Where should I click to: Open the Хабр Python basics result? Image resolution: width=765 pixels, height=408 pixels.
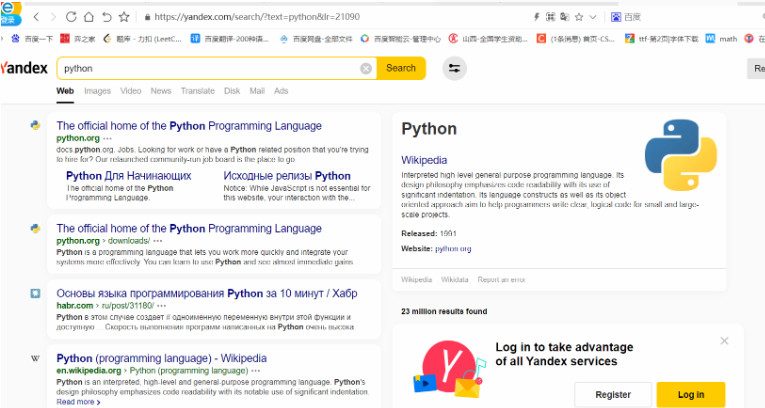pyautogui.click(x=207, y=293)
